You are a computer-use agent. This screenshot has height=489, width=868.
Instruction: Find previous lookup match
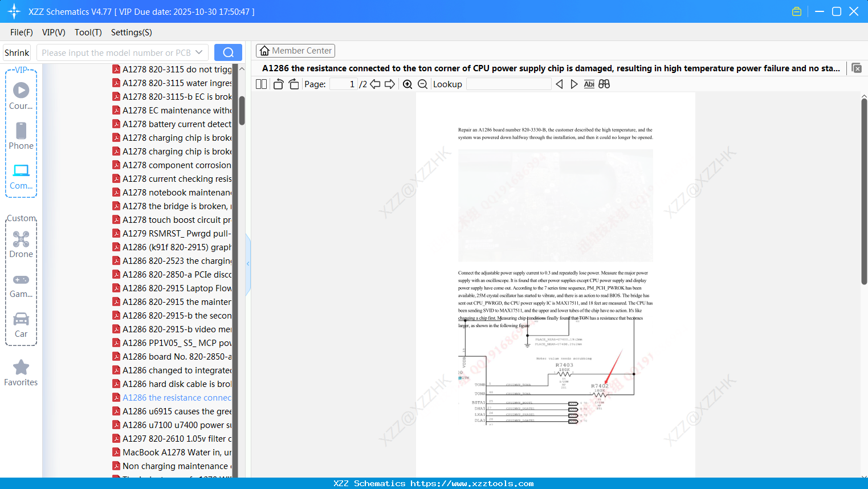(559, 84)
